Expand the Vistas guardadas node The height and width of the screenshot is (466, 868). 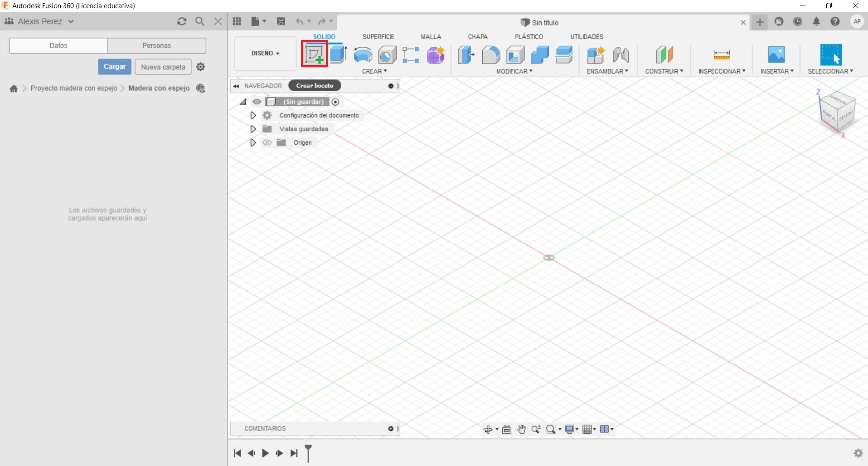point(253,129)
